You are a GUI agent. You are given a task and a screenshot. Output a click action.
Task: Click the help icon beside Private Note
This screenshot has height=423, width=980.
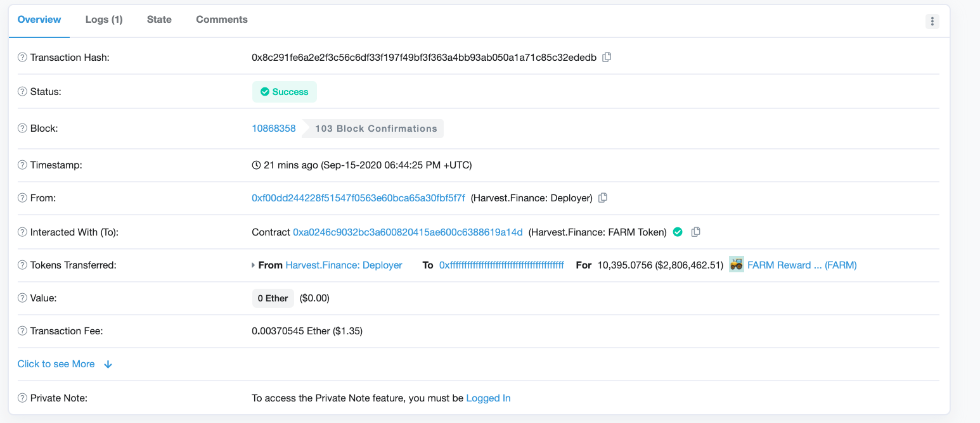(22, 398)
